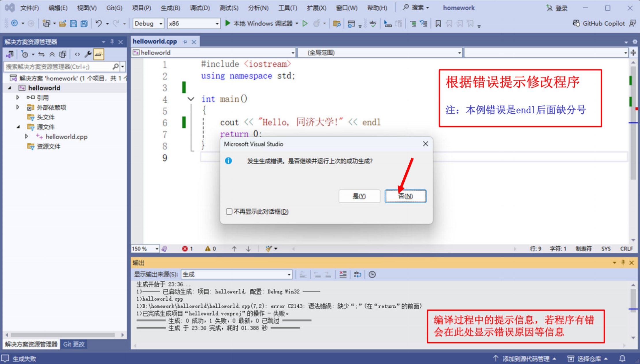Open the x86 platform dropdown

click(x=194, y=24)
